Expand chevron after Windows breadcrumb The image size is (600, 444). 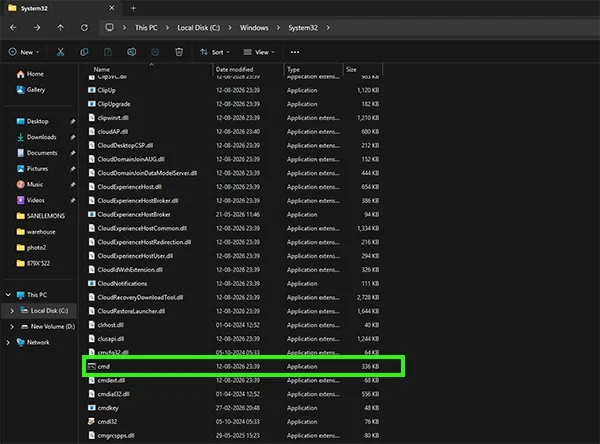[x=278, y=28]
